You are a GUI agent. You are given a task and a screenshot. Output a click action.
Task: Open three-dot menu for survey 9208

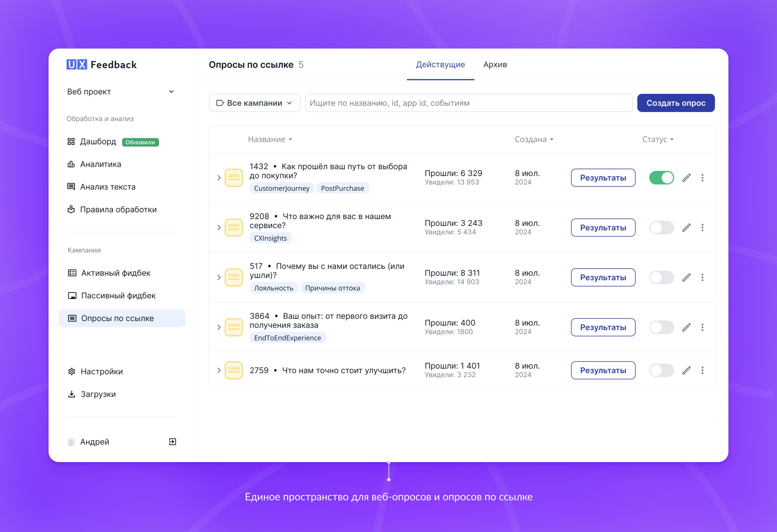(702, 227)
